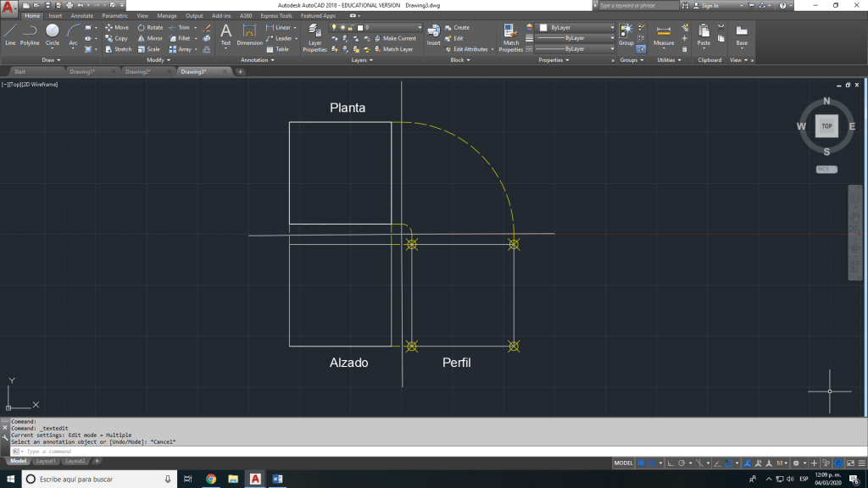Image resolution: width=868 pixels, height=488 pixels.
Task: Toggle object snap in status bar
Action: pyautogui.click(x=727, y=463)
